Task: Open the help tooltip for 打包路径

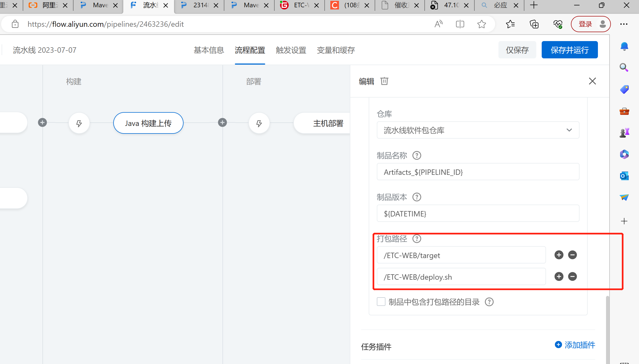Action: [417, 239]
